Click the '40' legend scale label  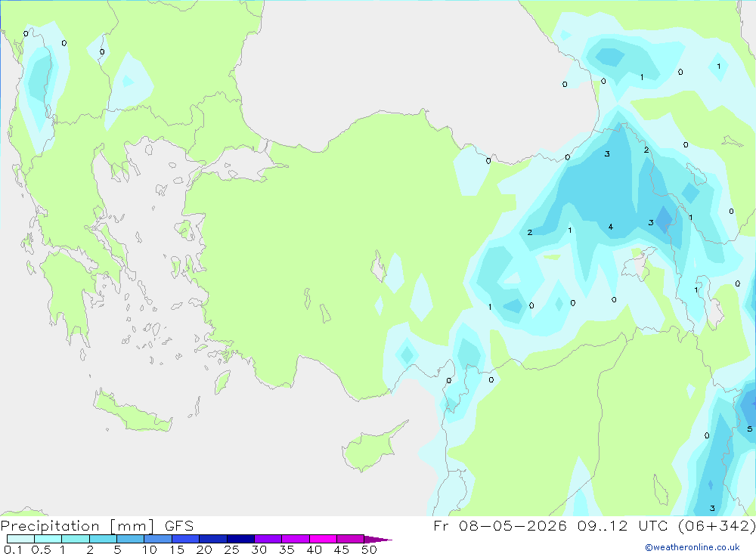click(x=314, y=549)
